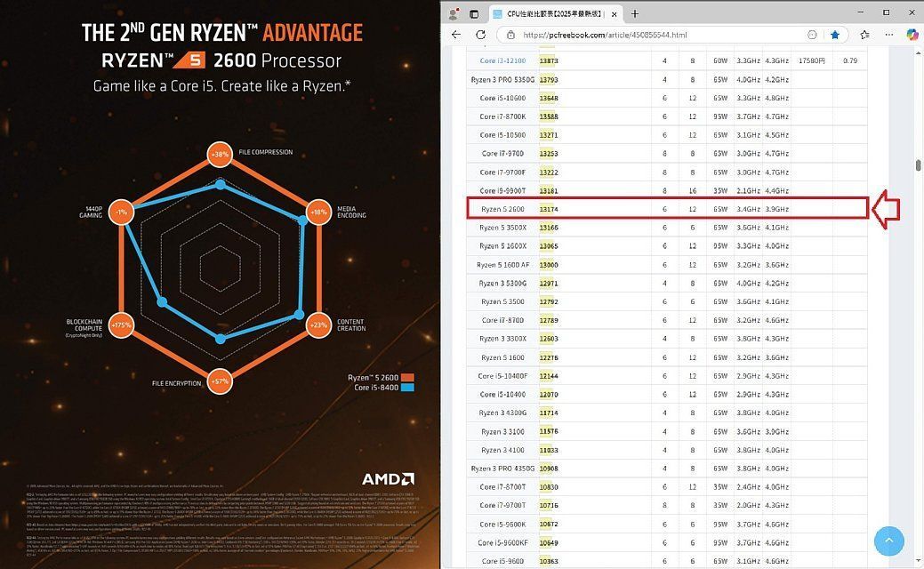Select the Core i5-10400 row name
Viewport: 924px width, 569px height.
coord(502,395)
